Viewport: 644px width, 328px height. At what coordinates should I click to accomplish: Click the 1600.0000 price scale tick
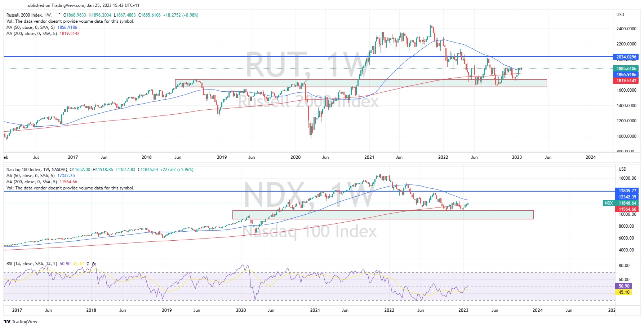pos(626,90)
